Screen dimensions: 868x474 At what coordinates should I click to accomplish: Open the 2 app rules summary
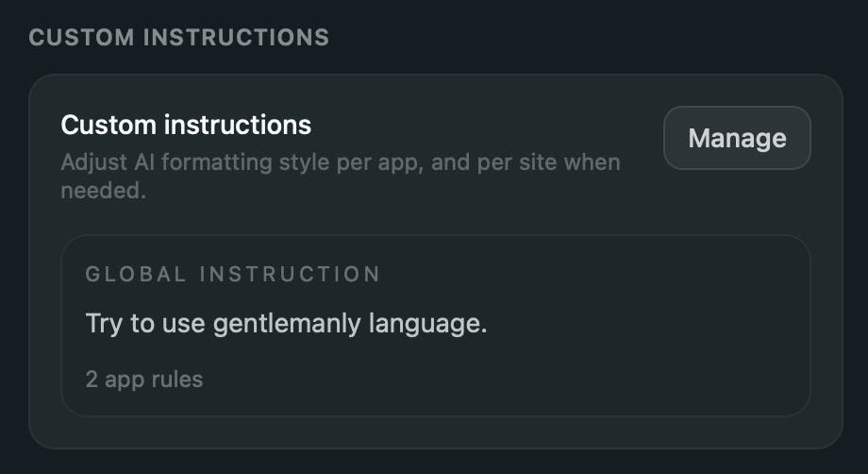click(144, 380)
